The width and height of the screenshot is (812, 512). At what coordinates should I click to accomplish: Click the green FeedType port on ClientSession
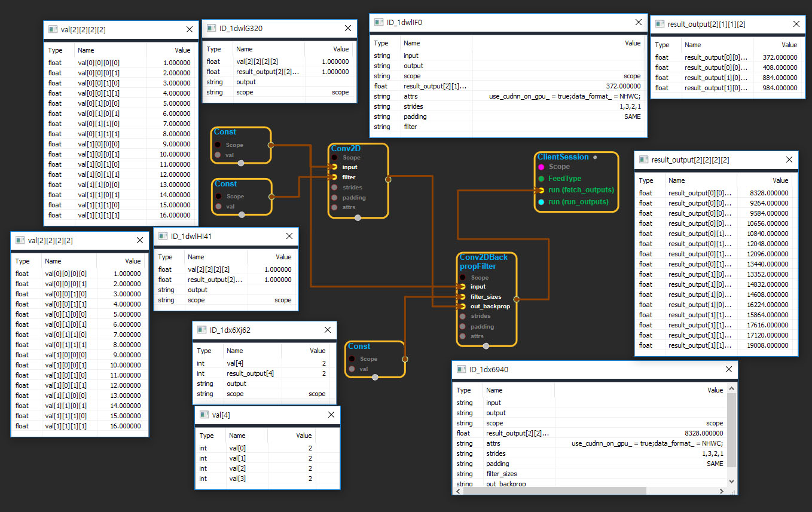[x=541, y=179]
